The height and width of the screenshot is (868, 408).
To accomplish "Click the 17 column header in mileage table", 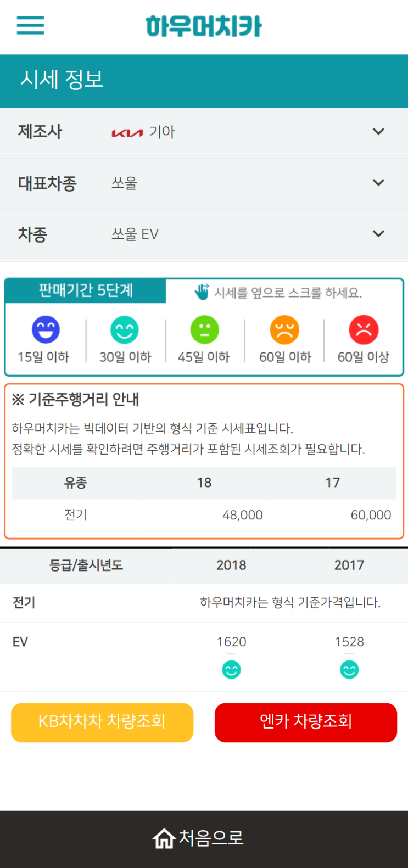I will [333, 483].
